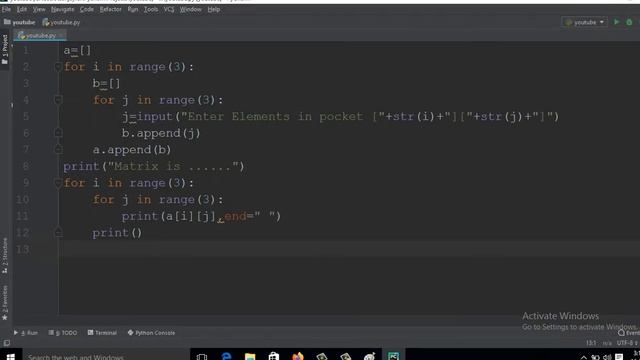Click the Search the web and Windows box
This screenshot has height=360, width=640.
click(x=106, y=357)
